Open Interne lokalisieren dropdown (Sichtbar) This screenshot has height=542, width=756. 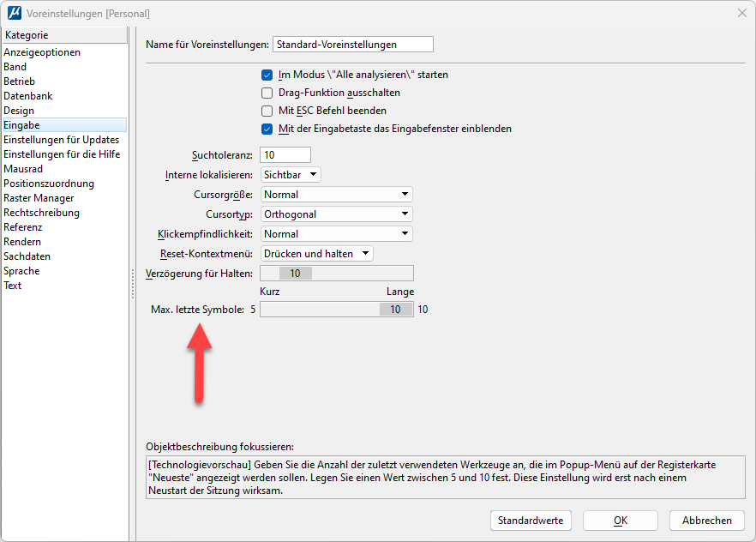[x=291, y=175]
